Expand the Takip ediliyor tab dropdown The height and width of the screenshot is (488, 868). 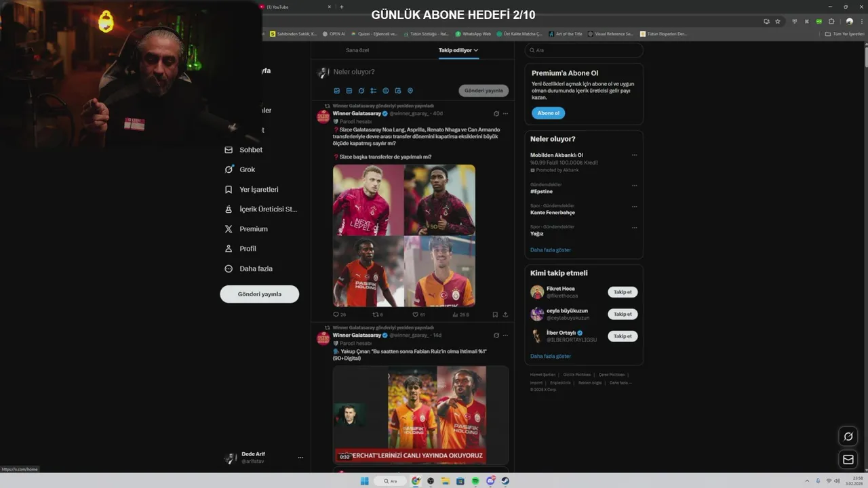pyautogui.click(x=476, y=50)
